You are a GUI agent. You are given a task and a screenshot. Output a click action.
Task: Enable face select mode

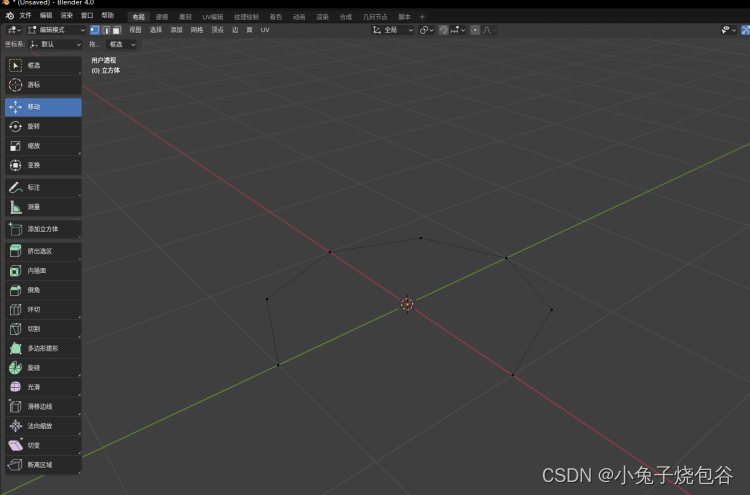point(116,30)
